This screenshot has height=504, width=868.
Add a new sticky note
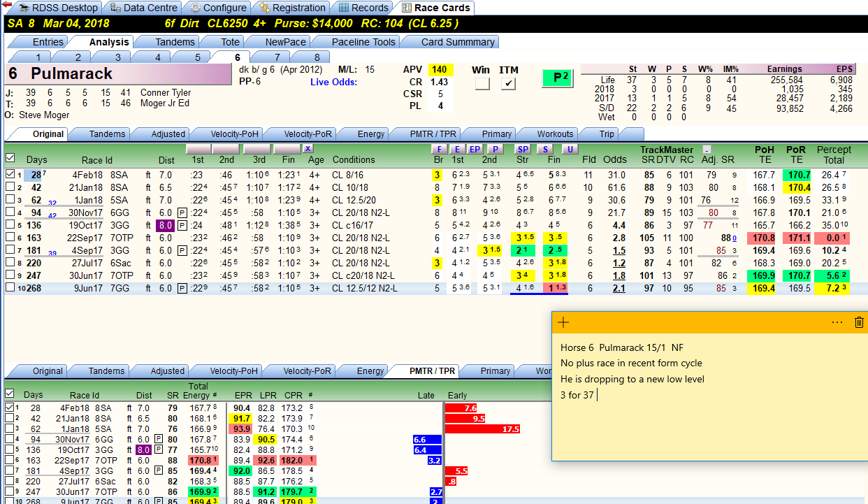565,322
